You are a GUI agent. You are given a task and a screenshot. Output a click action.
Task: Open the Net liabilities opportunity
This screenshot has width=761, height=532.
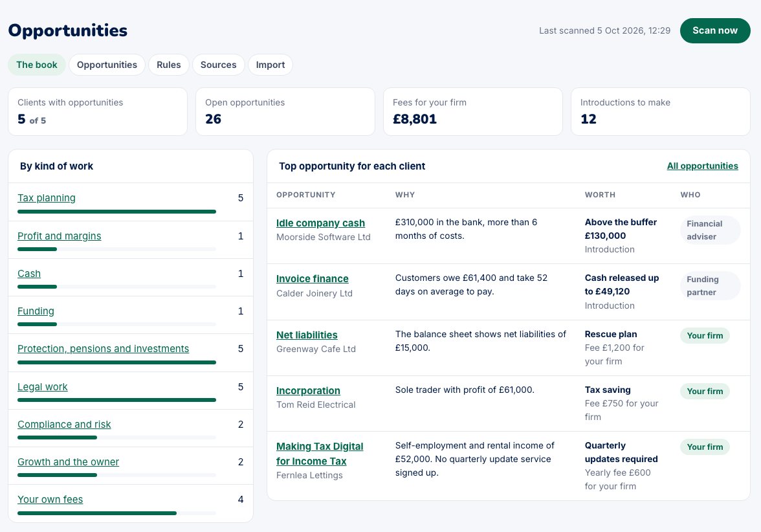307,335
